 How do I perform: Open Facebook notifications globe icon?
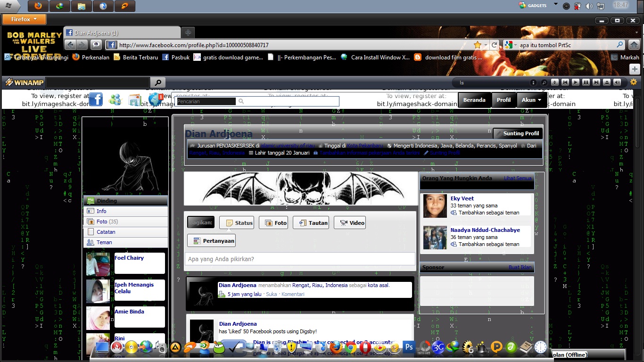pos(155,99)
